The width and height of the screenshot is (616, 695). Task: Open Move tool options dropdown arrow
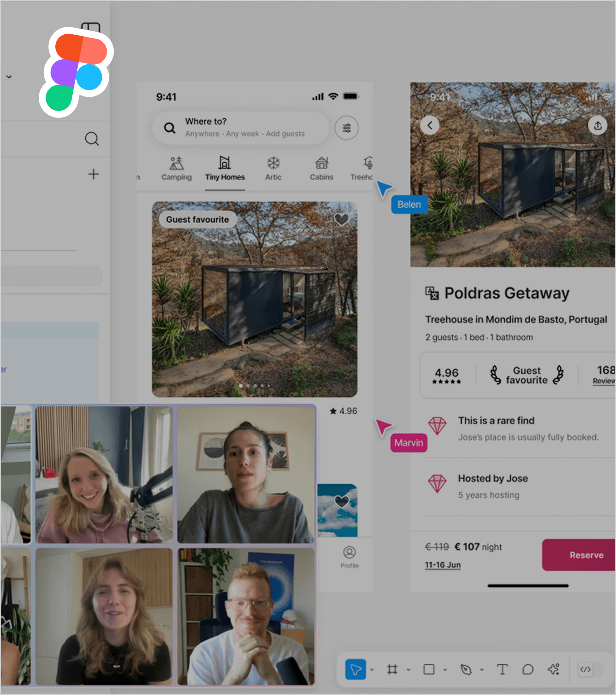pos(372,670)
